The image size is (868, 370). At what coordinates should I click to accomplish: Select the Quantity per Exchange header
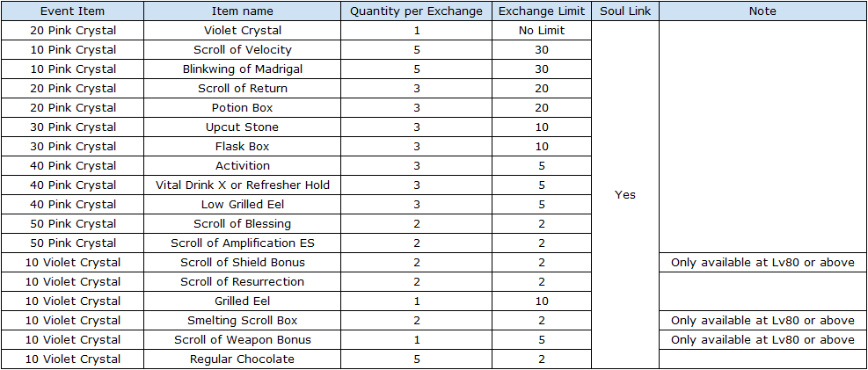(416, 11)
